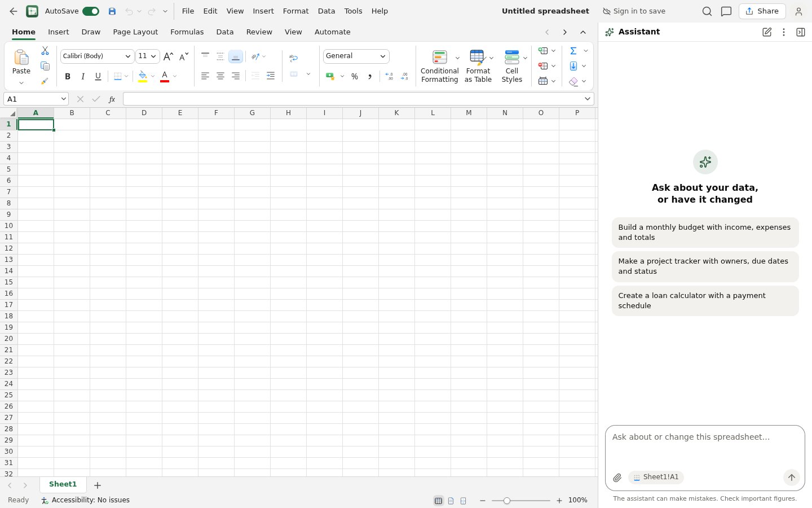Click the Increase Font Size icon
The image size is (812, 508).
point(168,56)
